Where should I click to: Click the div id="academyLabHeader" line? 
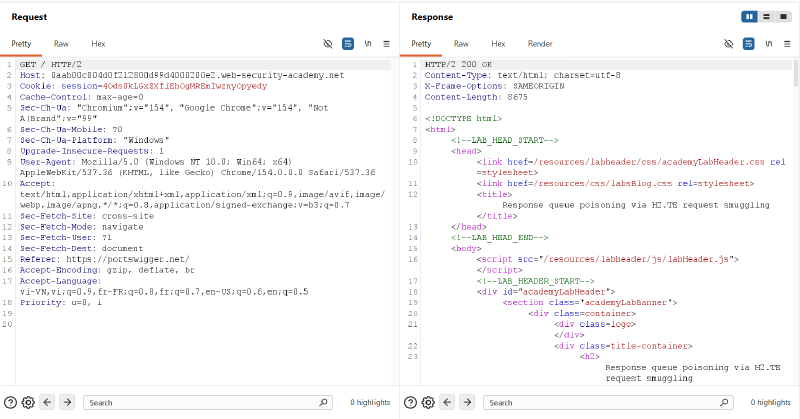point(546,292)
